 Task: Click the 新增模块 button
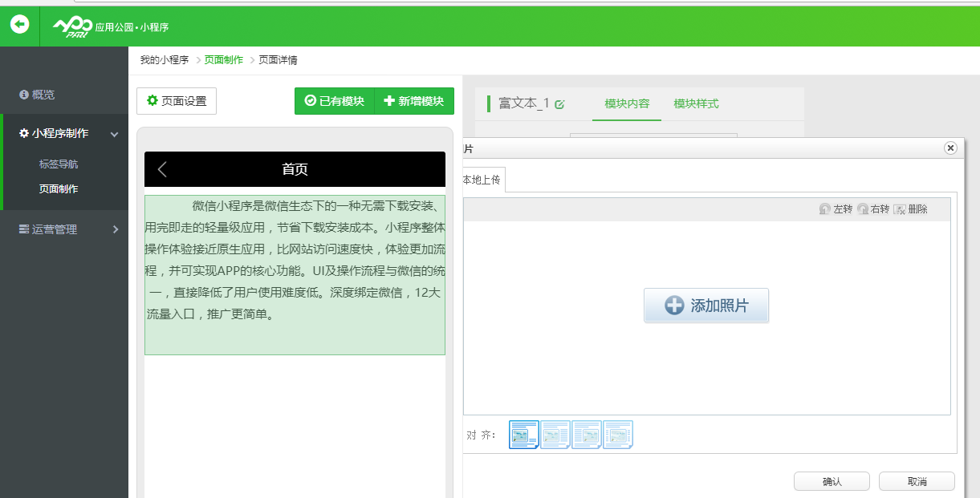click(414, 101)
